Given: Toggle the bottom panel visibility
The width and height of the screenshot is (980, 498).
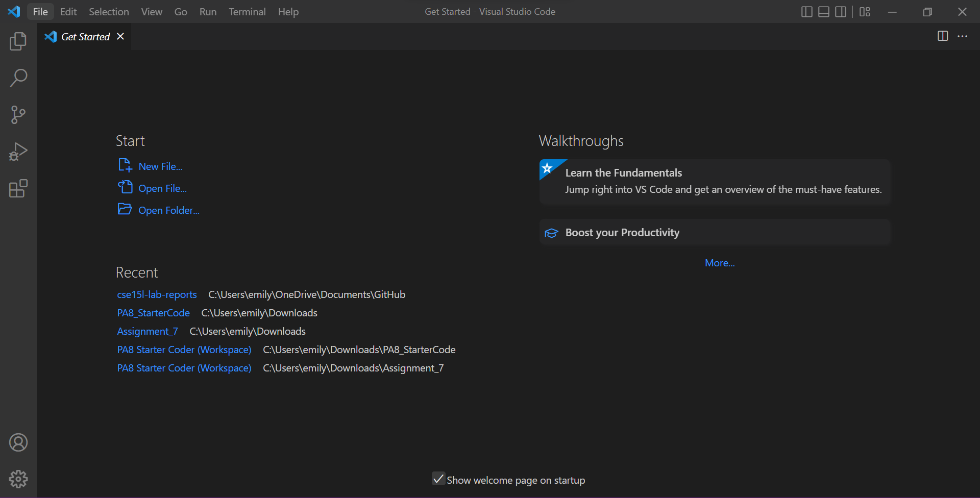Looking at the screenshot, I should point(823,12).
